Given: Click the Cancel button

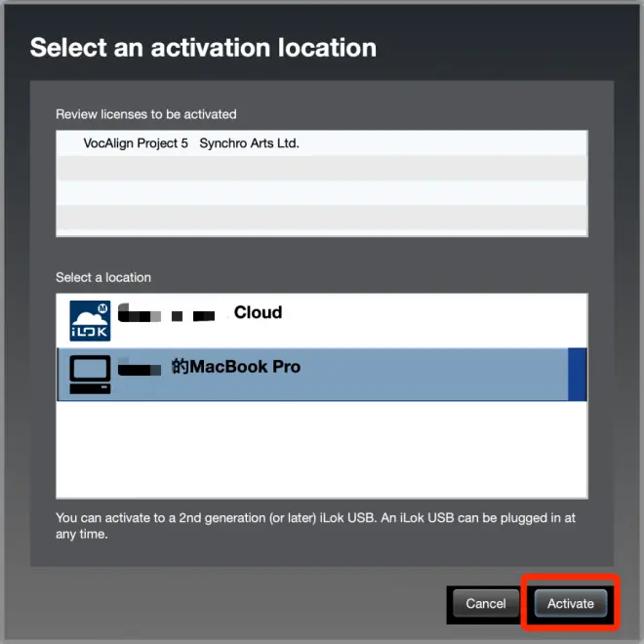Looking at the screenshot, I should [486, 603].
